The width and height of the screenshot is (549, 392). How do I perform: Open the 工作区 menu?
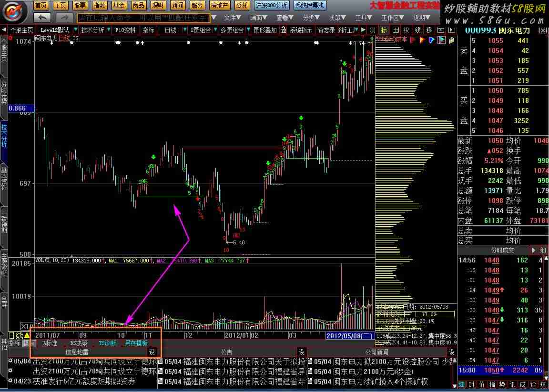pyautogui.click(x=393, y=18)
